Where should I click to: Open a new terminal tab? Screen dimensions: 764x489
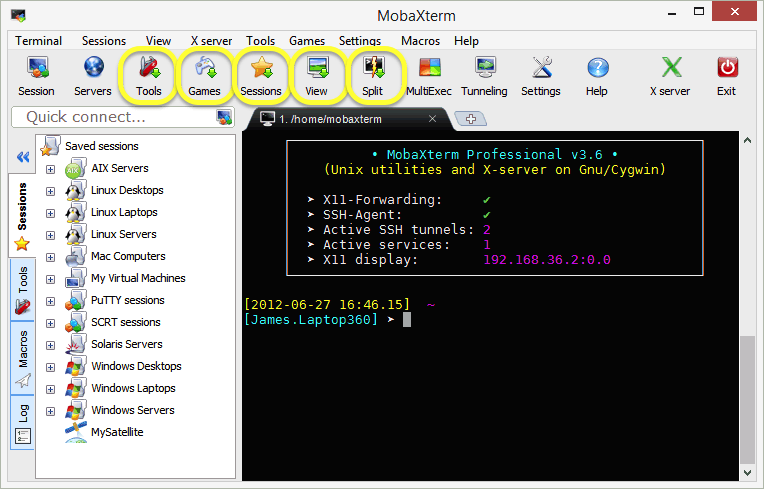pyautogui.click(x=470, y=119)
